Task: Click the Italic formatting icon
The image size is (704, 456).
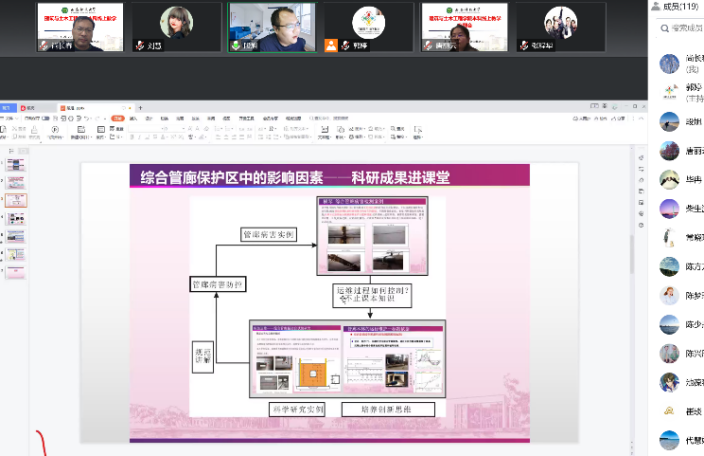Action: 139,137
